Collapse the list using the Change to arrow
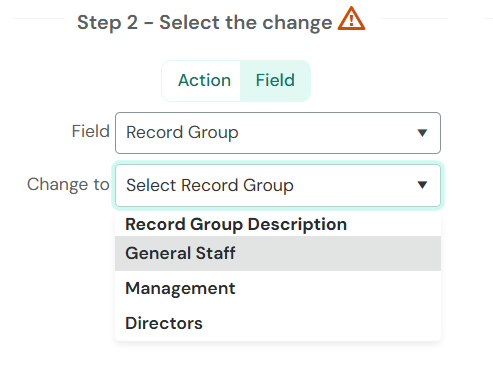The height and width of the screenshot is (372, 493). (422, 185)
